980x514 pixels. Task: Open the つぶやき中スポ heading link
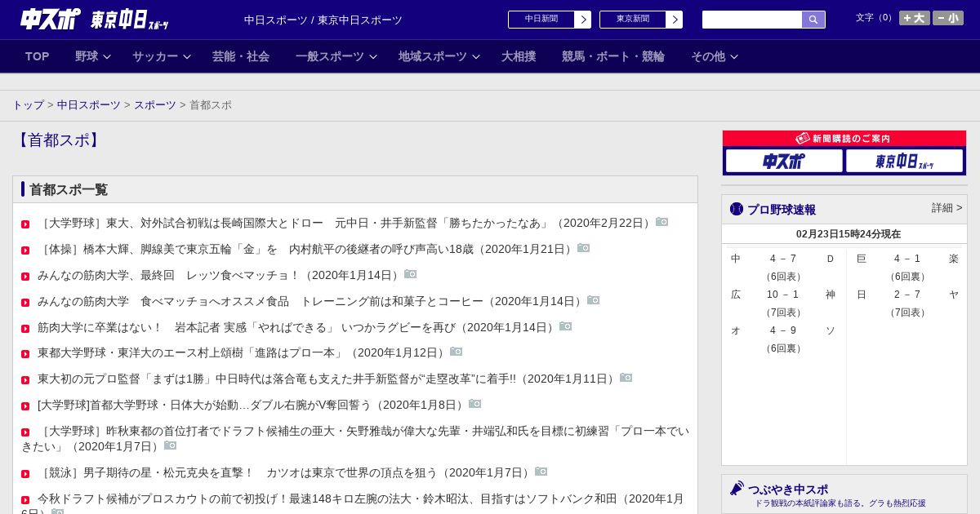(x=788, y=490)
